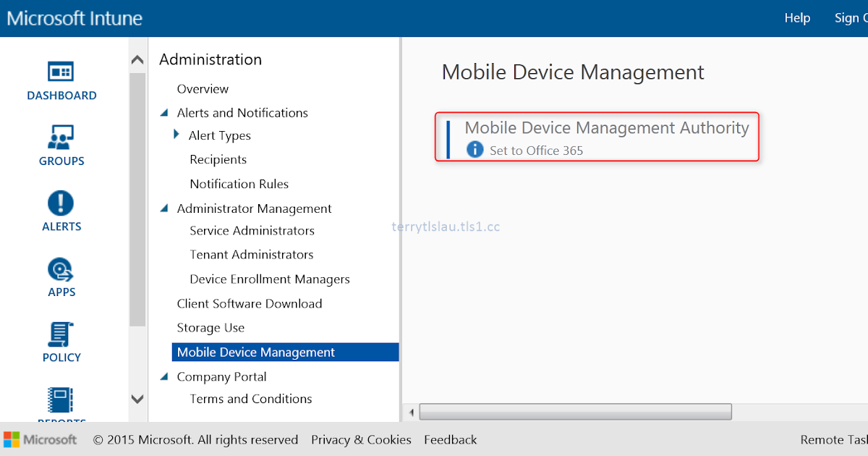Click the vertical scrollbar down arrow

tap(137, 399)
